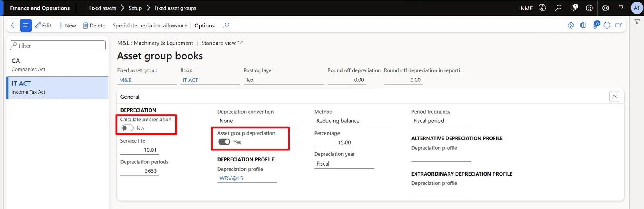Open Depreciation year Fiscal dropdown
The image size is (644, 209).
click(x=344, y=163)
